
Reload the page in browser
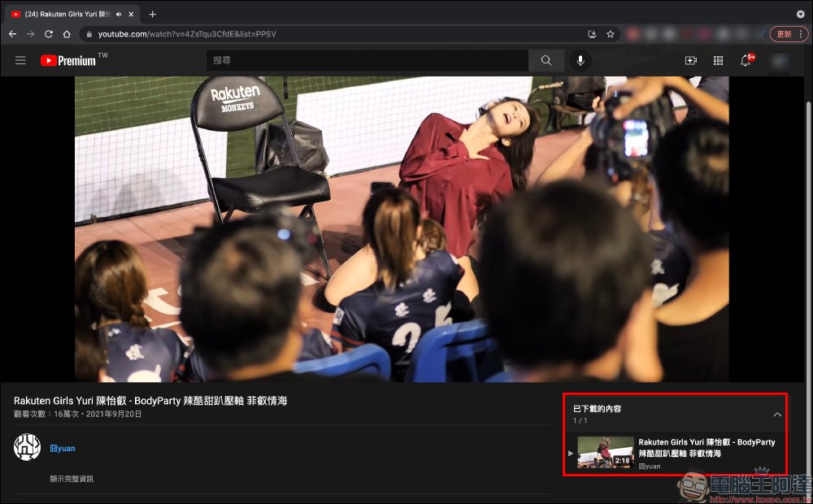(x=49, y=34)
